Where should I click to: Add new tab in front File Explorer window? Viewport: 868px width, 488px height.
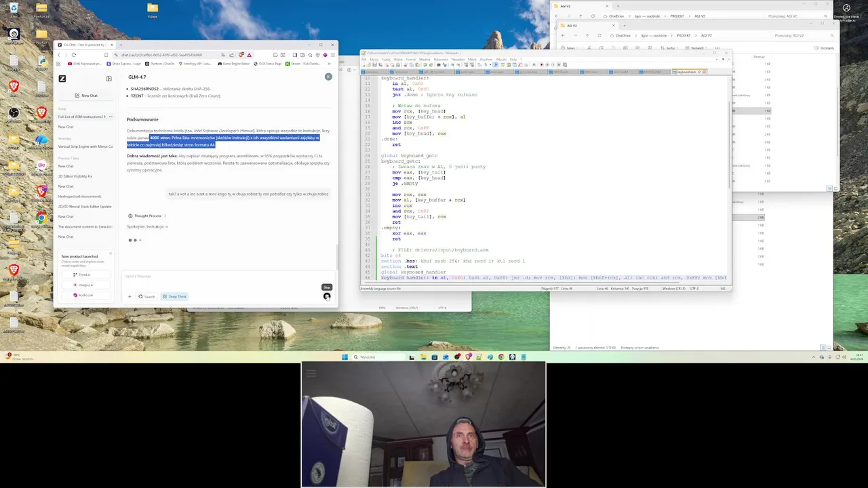tap(625, 25)
